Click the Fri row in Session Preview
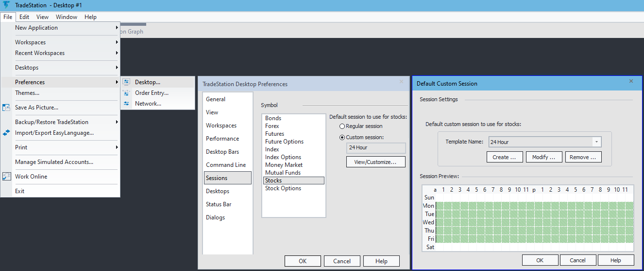 (528, 239)
